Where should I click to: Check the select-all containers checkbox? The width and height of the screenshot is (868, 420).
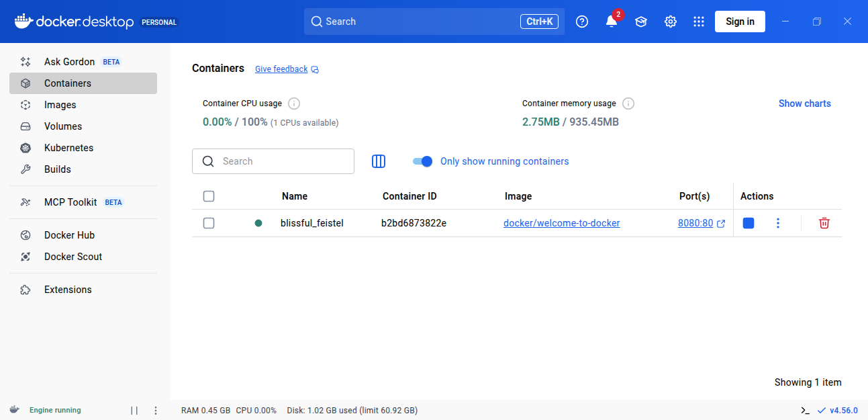tap(209, 196)
